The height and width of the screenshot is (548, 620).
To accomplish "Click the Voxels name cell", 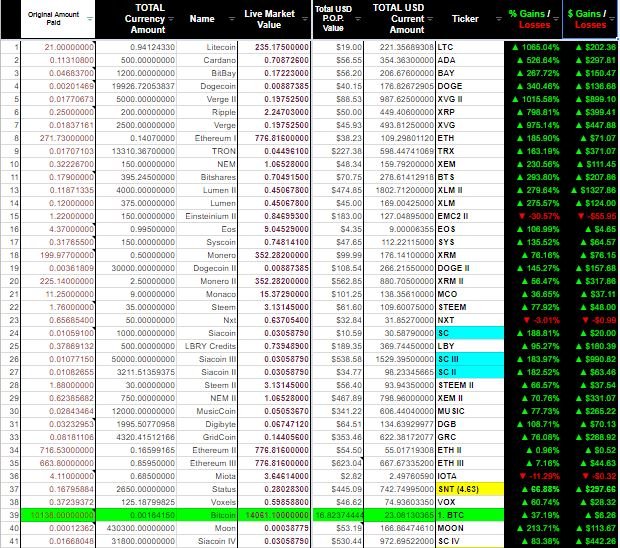I will click(207, 502).
